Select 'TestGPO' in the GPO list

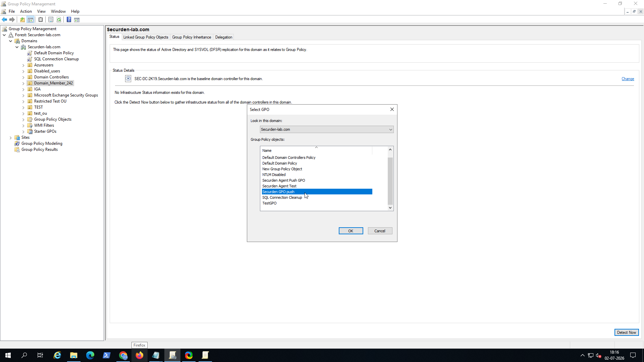269,203
